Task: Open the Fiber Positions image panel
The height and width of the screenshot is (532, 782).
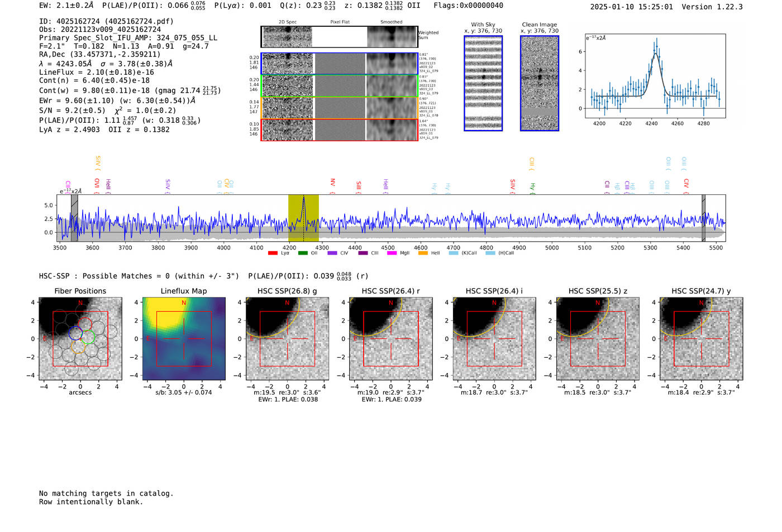Action: tap(80, 339)
